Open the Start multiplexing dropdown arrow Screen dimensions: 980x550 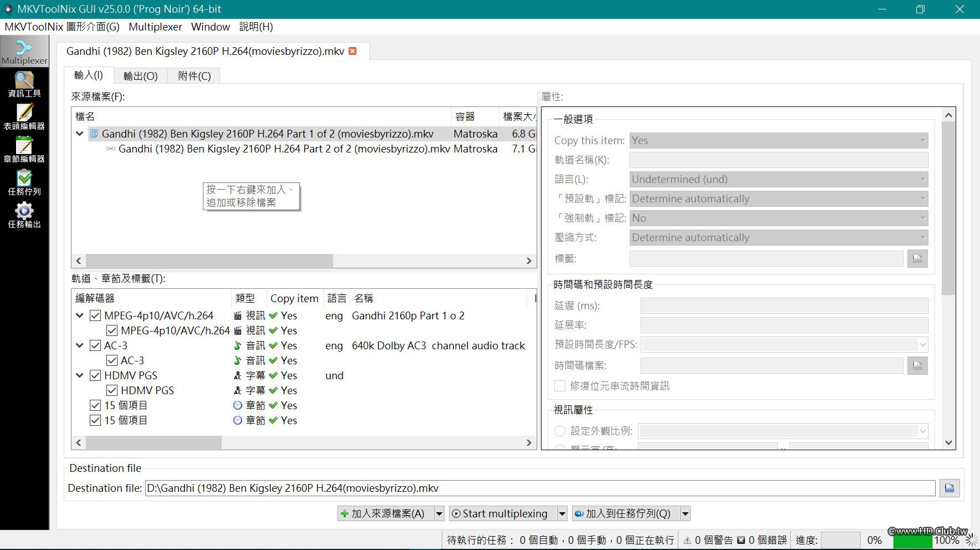(x=562, y=513)
